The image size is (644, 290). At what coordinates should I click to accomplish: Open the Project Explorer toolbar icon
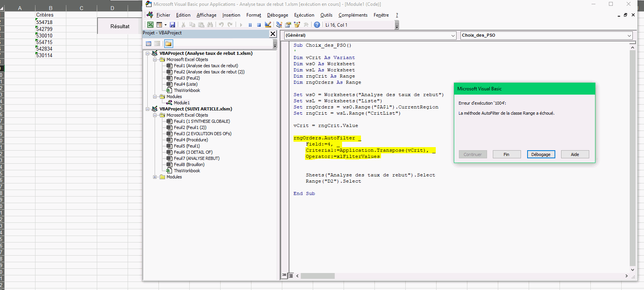(279, 25)
